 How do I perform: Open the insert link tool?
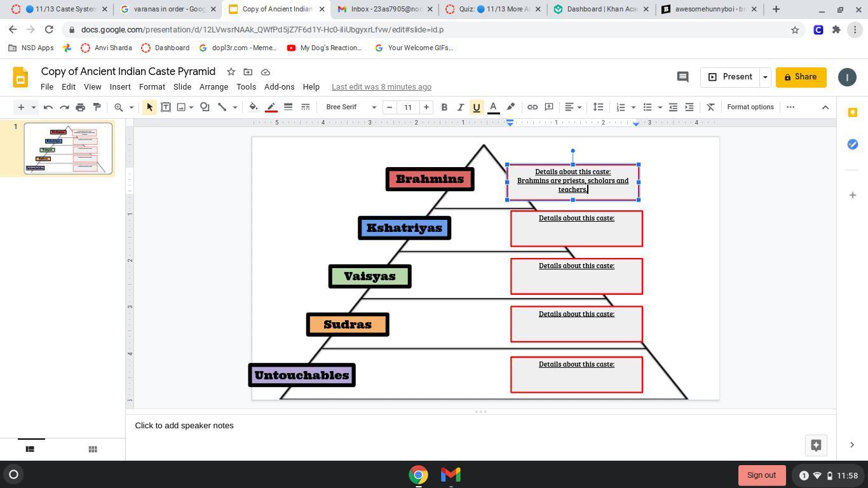point(532,107)
